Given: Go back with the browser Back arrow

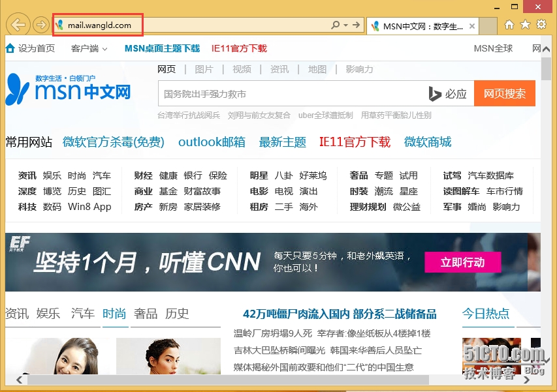Looking at the screenshot, I should (x=18, y=25).
